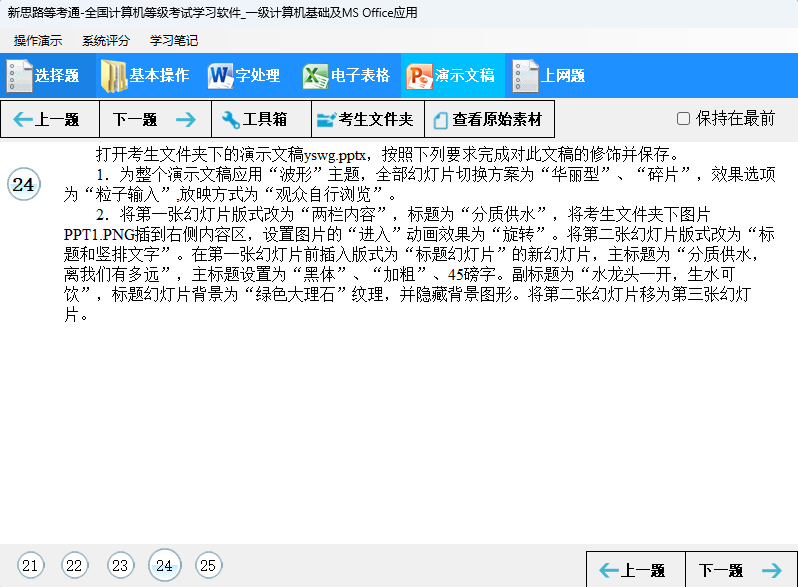Screen dimensions: 798x587
Task: Go to previous question in top toolbar
Action: point(49,120)
